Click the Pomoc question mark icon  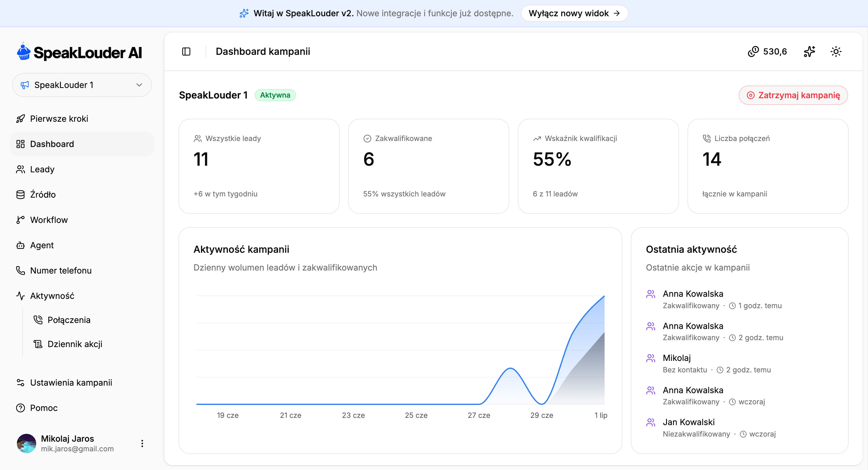(x=20, y=408)
